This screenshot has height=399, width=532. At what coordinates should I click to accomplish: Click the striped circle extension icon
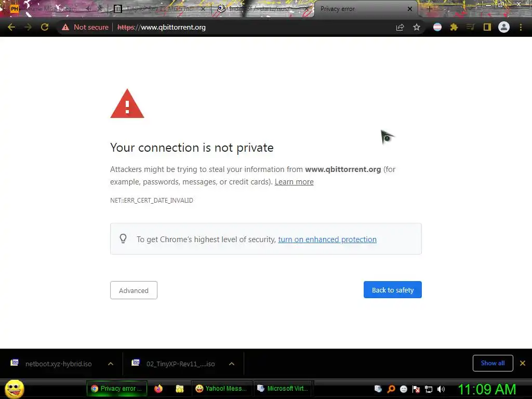437,27
